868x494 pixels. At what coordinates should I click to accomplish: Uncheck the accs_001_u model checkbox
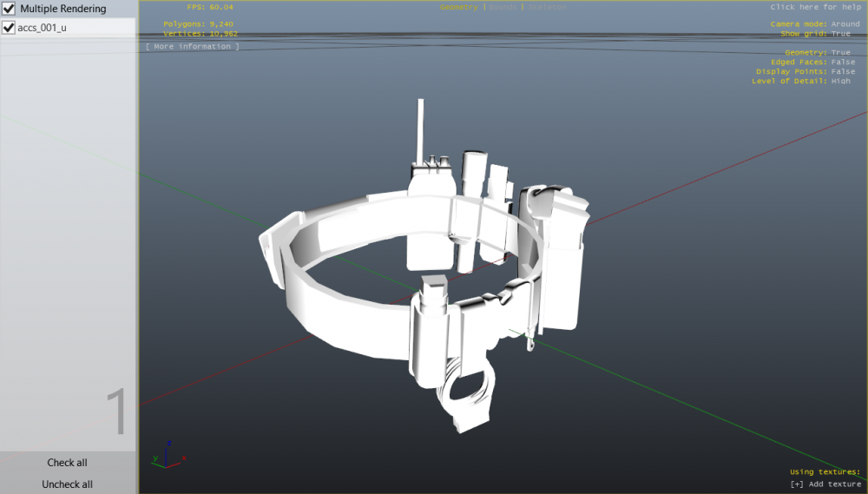[10, 28]
